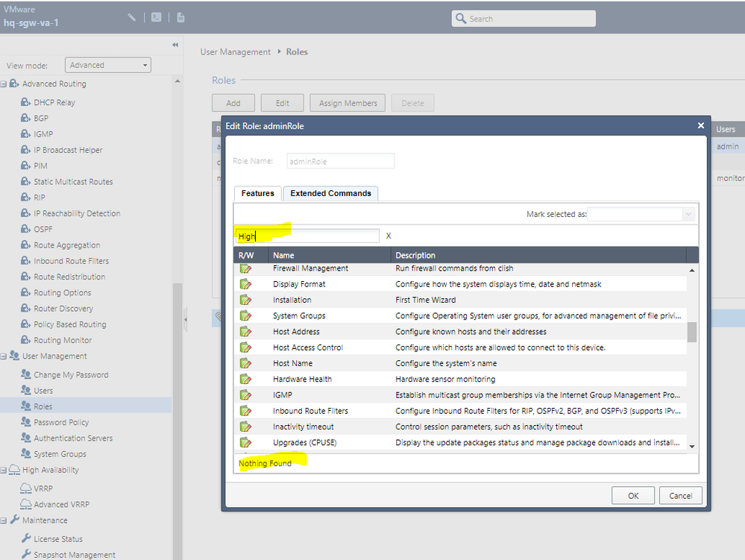Viewport: 745px width, 560px height.
Task: Click the R/W permission icon for Host Name
Action: 245,363
